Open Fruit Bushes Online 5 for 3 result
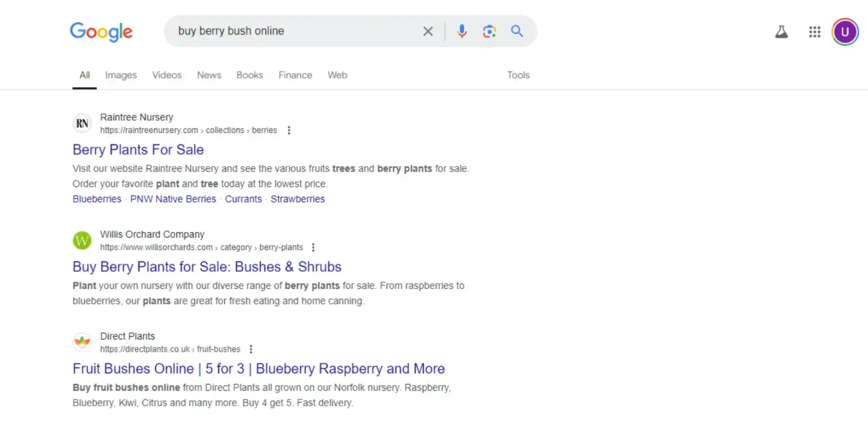This screenshot has height=426, width=868. (259, 369)
